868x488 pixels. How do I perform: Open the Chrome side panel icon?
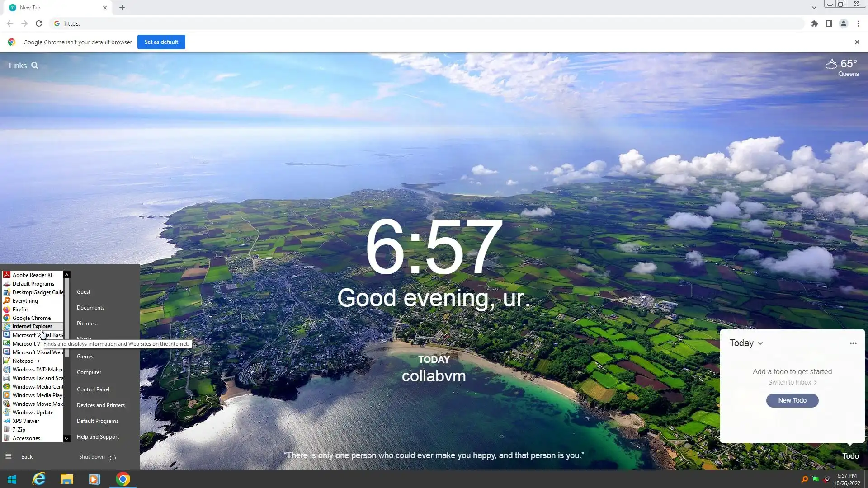coord(829,23)
